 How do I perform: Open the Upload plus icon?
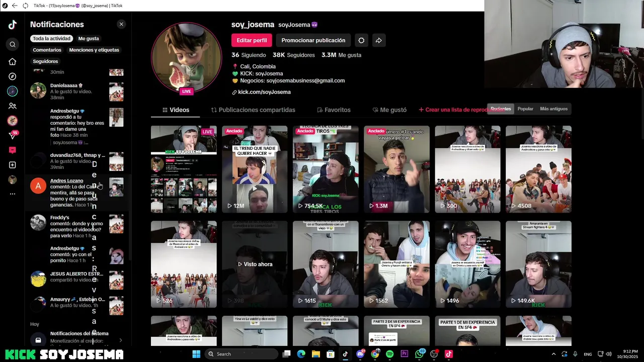pos(13,165)
